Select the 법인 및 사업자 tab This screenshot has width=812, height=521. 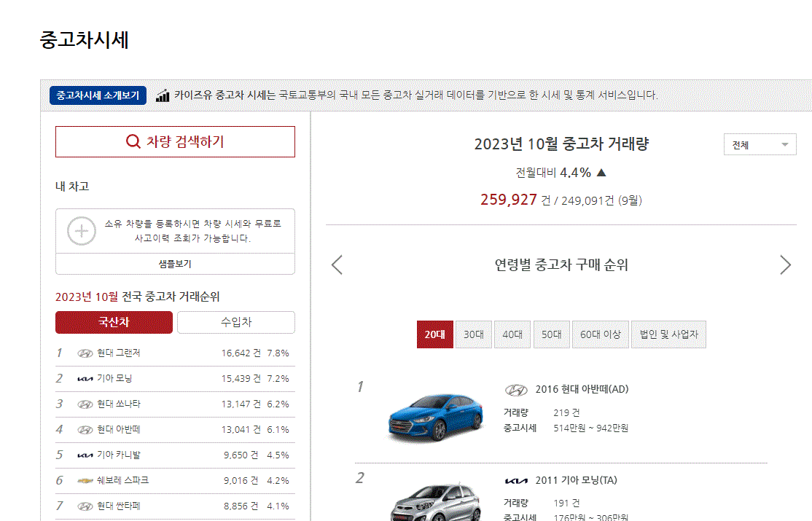click(x=668, y=334)
